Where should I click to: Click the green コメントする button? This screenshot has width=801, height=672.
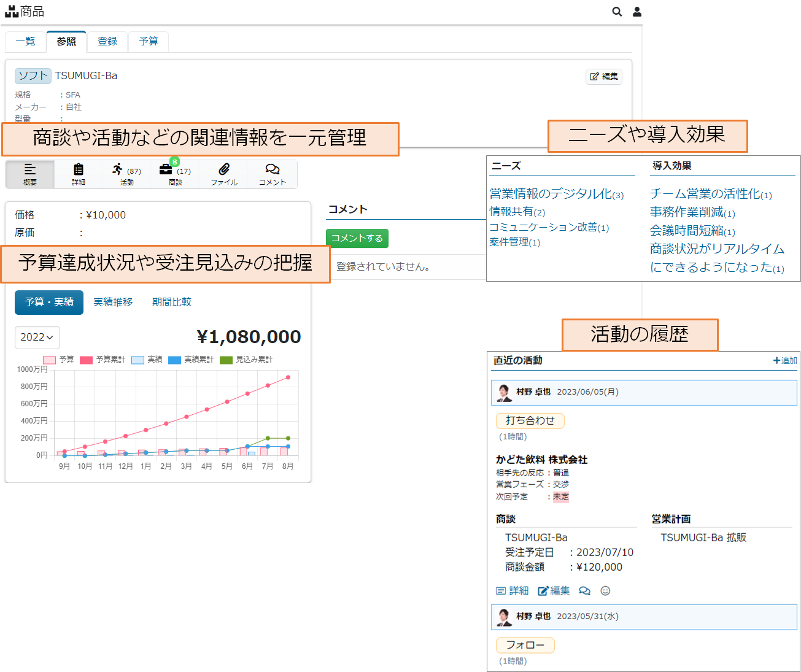click(x=357, y=238)
